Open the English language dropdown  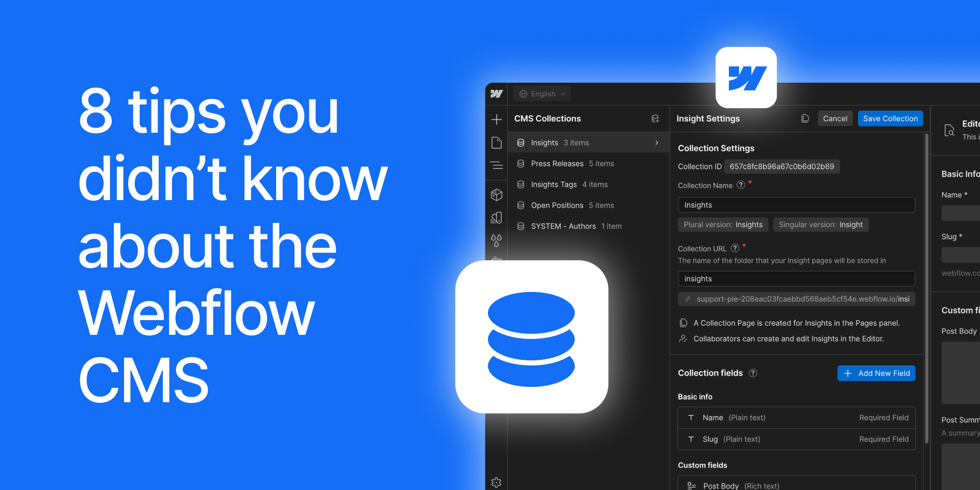click(542, 93)
